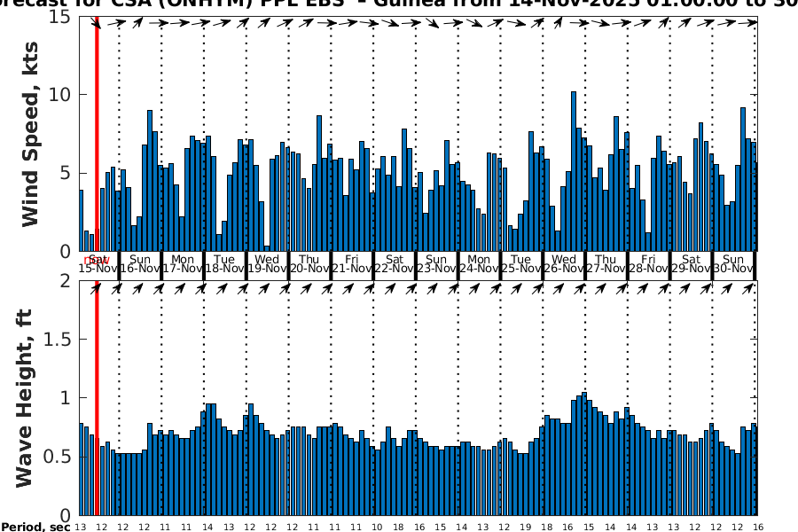Click the last wave direction arrow at far right
The image size is (798, 532).
[x=752, y=287]
